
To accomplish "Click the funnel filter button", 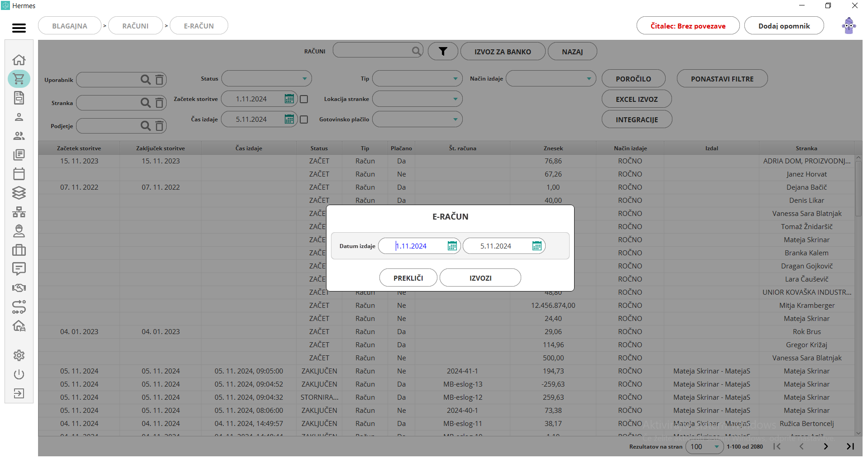I will click(x=443, y=51).
